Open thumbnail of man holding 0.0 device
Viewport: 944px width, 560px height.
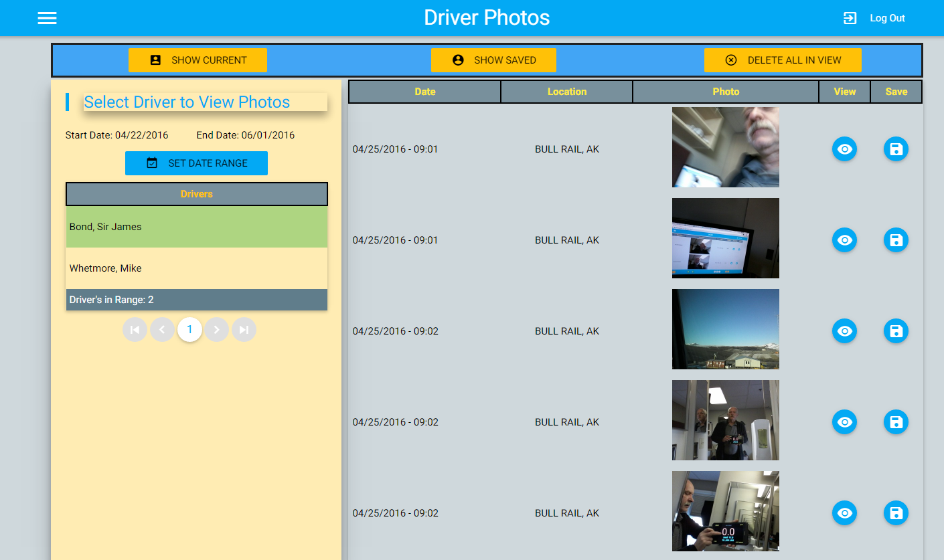point(726,511)
